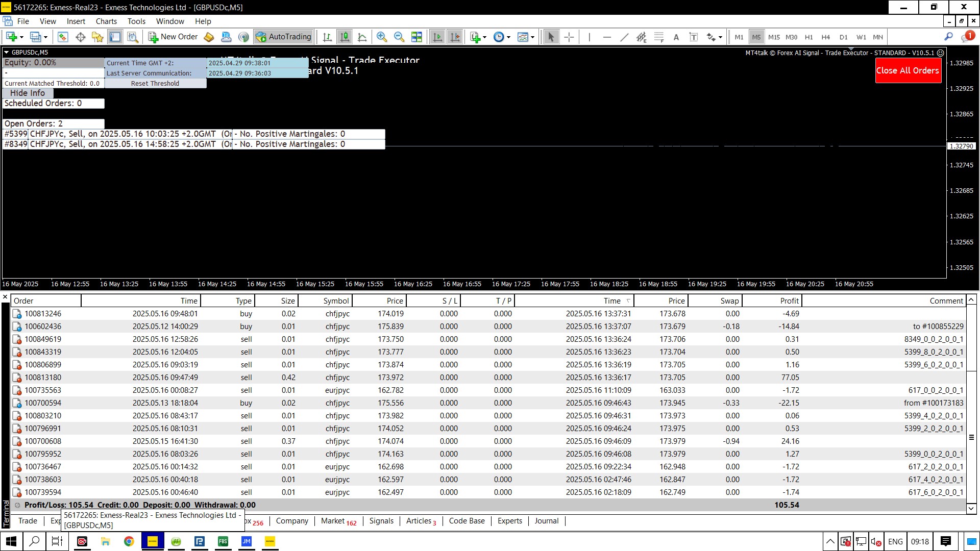Screen dimensions: 980x551
Task: Draw a trendline with the trendline tool
Action: [624, 37]
